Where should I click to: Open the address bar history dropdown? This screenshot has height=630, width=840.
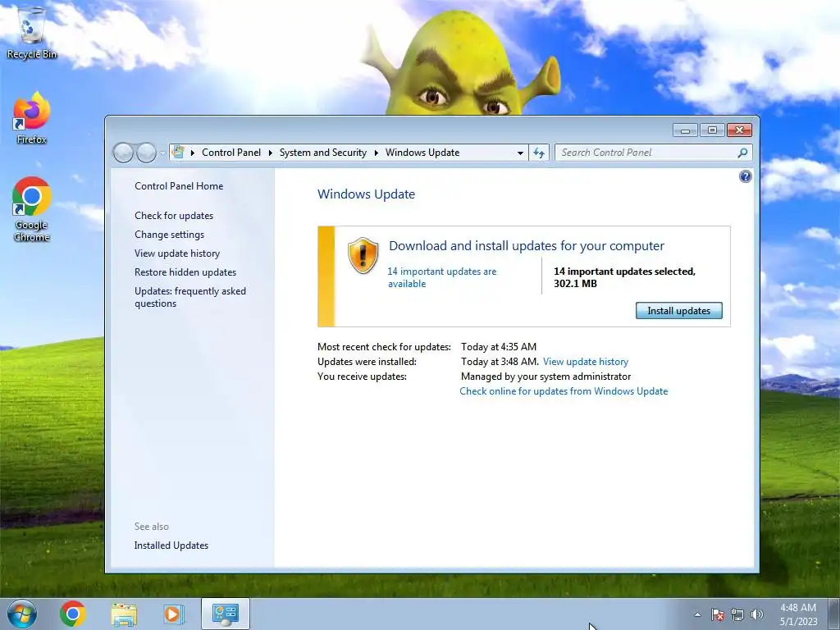(x=520, y=153)
